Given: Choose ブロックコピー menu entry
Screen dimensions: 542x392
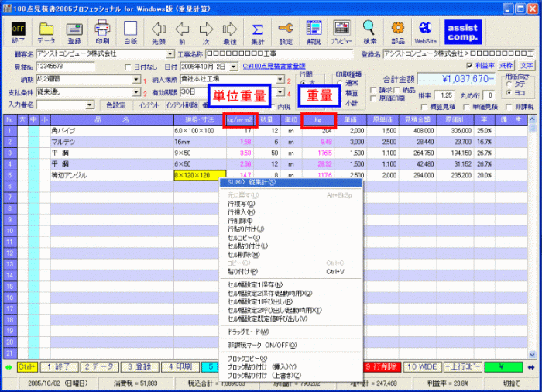Looking at the screenshot, I should coord(291,359).
